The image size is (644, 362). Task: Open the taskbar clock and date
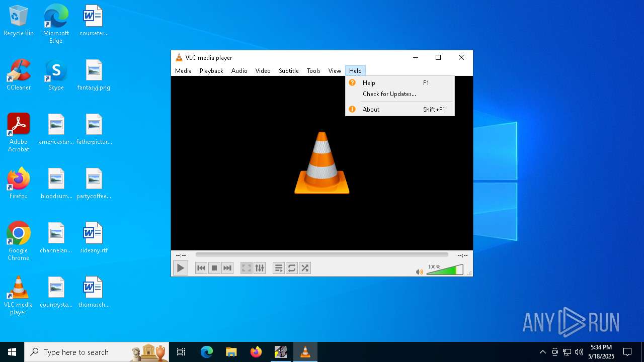(602, 352)
